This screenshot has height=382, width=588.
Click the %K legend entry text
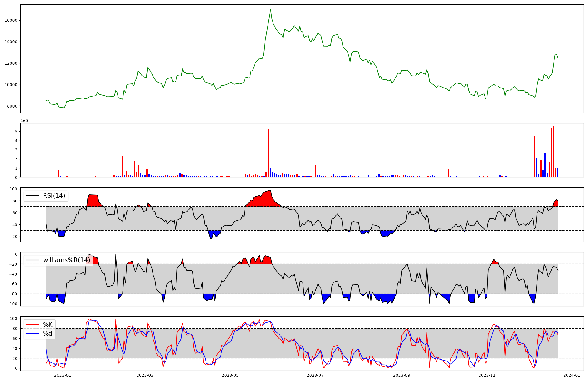[x=48, y=325]
